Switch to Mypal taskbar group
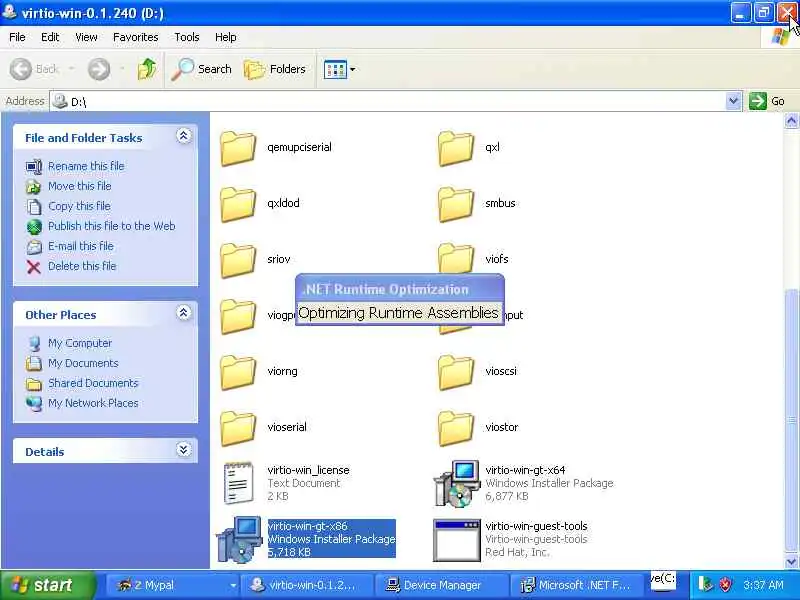This screenshot has width=800, height=600. pyautogui.click(x=172, y=585)
